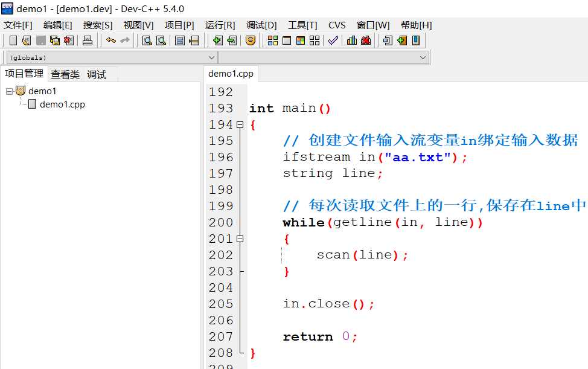This screenshot has height=369, width=588.
Task: Click the 'string line;' code line
Action: click(x=333, y=173)
